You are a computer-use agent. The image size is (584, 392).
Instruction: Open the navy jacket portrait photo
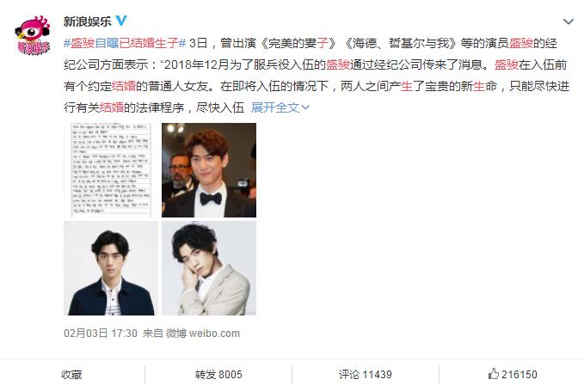coord(111,268)
